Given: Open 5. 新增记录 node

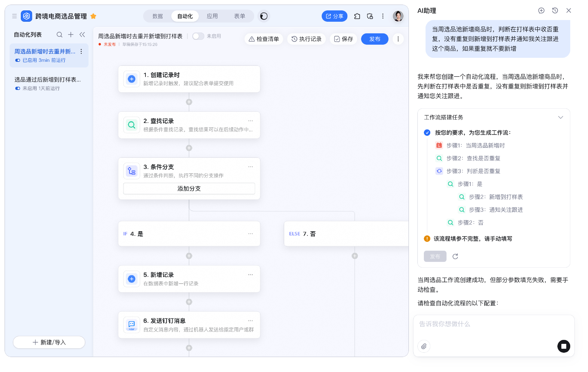Looking at the screenshot, I should coord(189,279).
